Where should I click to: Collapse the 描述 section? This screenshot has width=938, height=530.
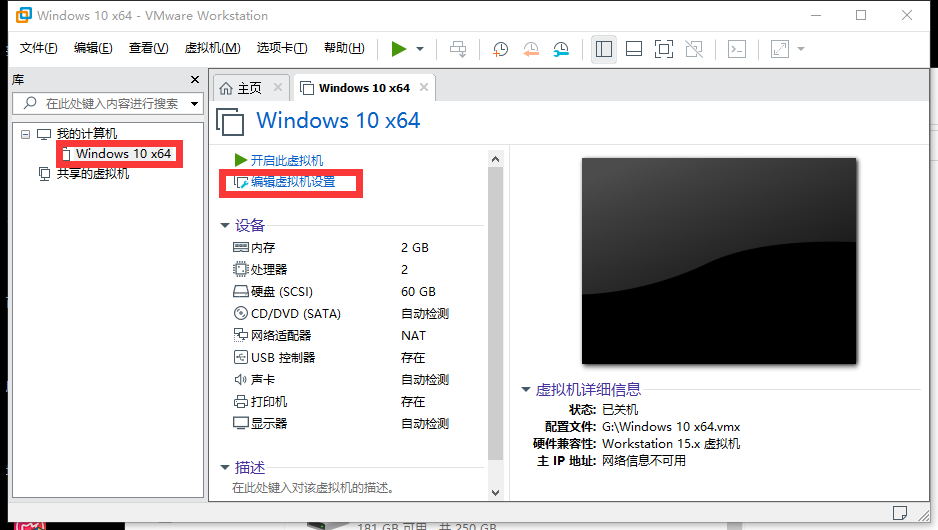point(225,467)
